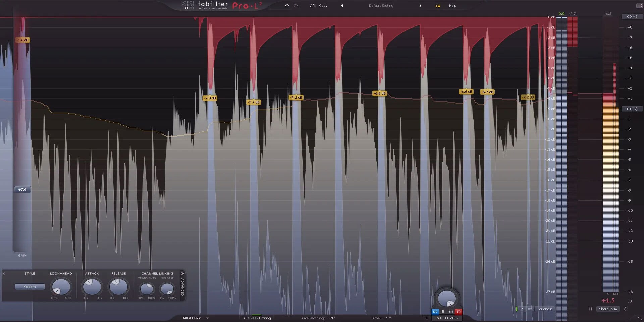Click the 0.0 peak level readout
Screen dimensions: 644x322
561,14
